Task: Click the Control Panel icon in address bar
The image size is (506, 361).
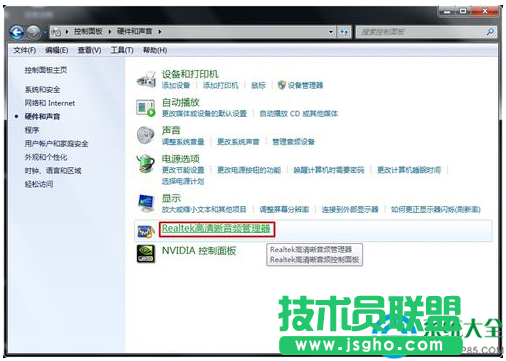Action: point(57,32)
